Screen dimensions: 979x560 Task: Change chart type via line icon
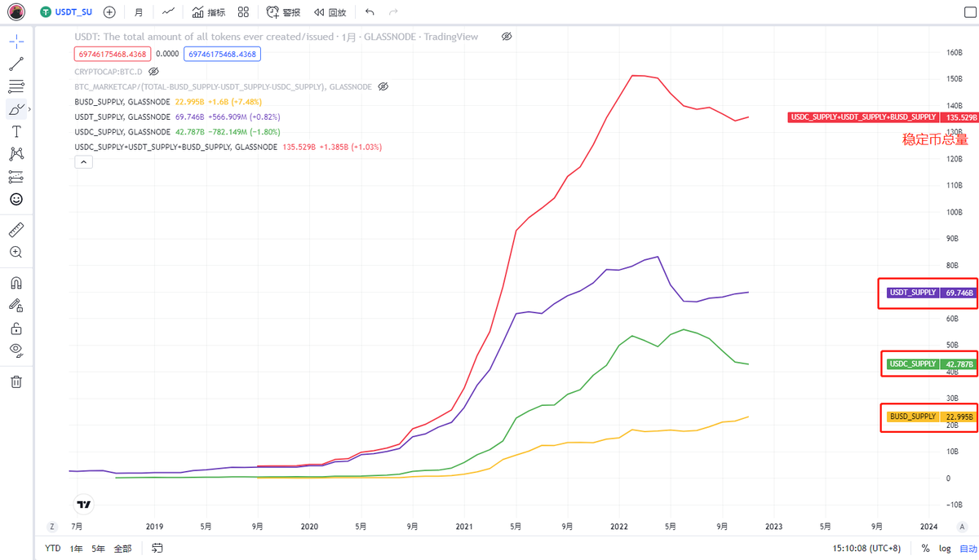point(168,12)
